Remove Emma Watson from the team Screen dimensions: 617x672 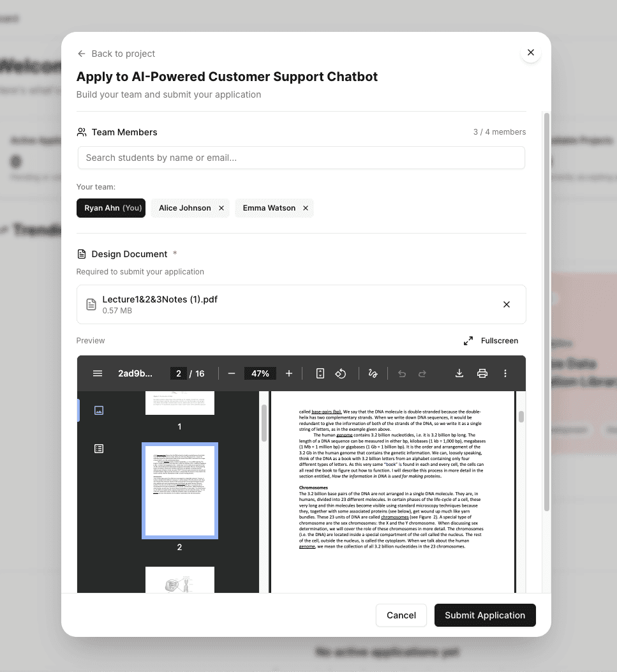coord(306,208)
